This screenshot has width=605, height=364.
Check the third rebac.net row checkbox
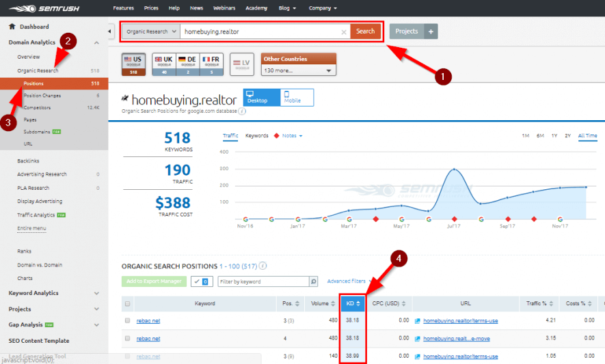tap(127, 356)
